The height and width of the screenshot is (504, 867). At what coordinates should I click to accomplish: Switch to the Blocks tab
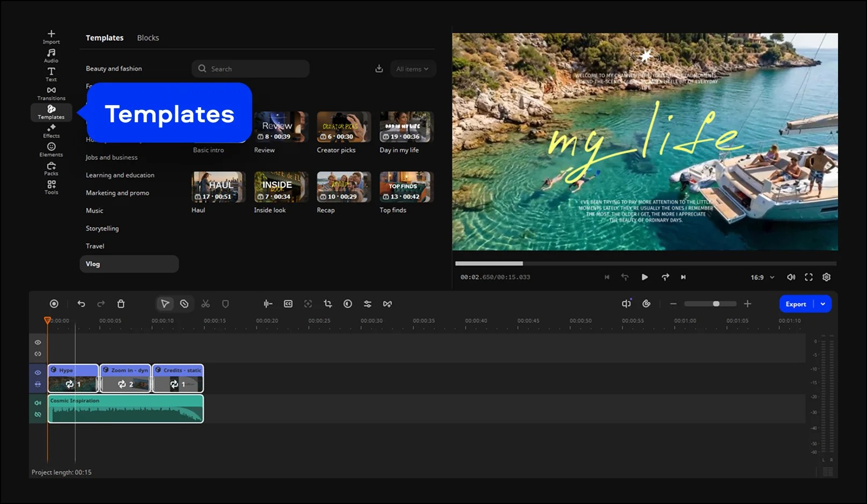point(148,38)
